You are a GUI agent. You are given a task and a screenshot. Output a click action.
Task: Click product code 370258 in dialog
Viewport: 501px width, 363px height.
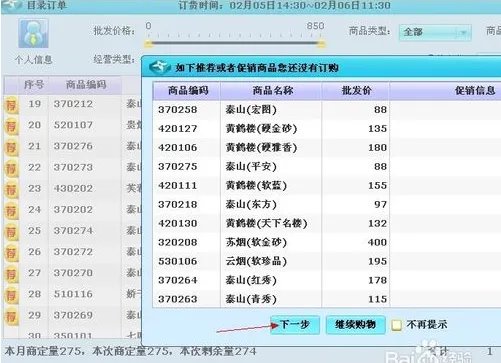[x=178, y=110]
